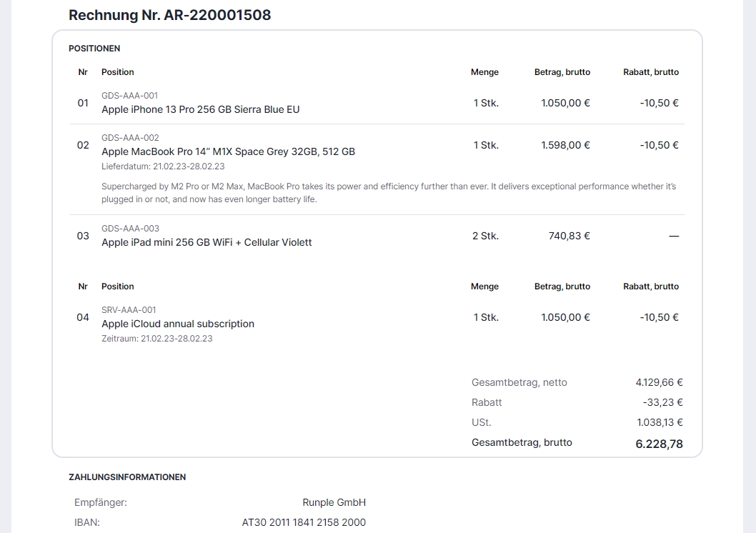This screenshot has width=756, height=533.
Task: Click the 1.598,00 € amount for MacBook
Action: coord(565,145)
